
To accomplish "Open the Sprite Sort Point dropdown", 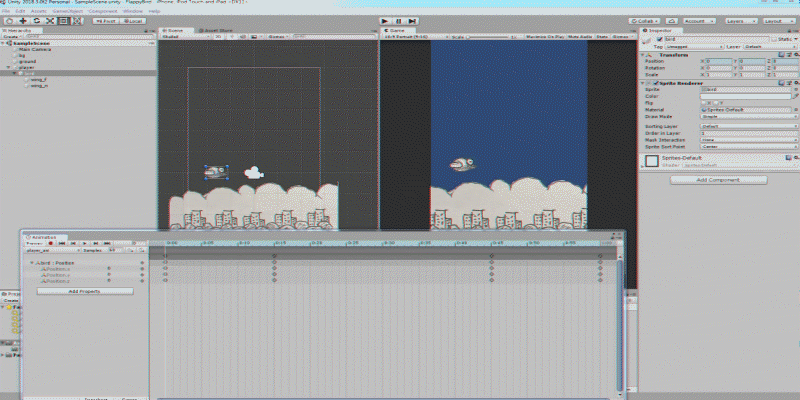I will 749,146.
